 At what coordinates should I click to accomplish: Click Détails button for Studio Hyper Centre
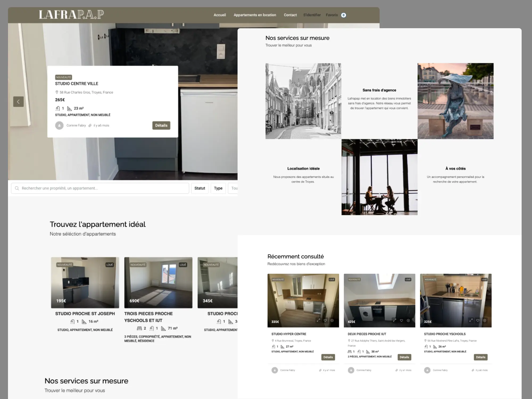point(328,357)
